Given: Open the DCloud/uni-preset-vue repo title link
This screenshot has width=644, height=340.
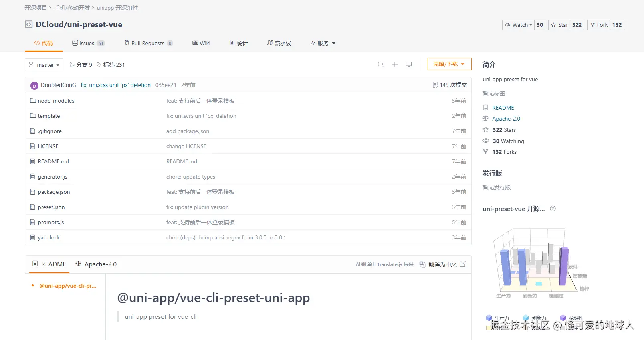Looking at the screenshot, I should coord(79,24).
